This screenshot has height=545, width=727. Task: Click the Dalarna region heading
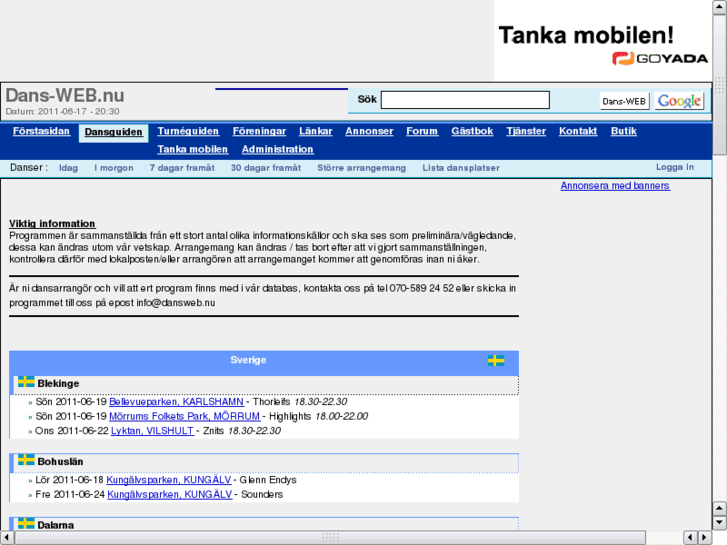(x=56, y=525)
